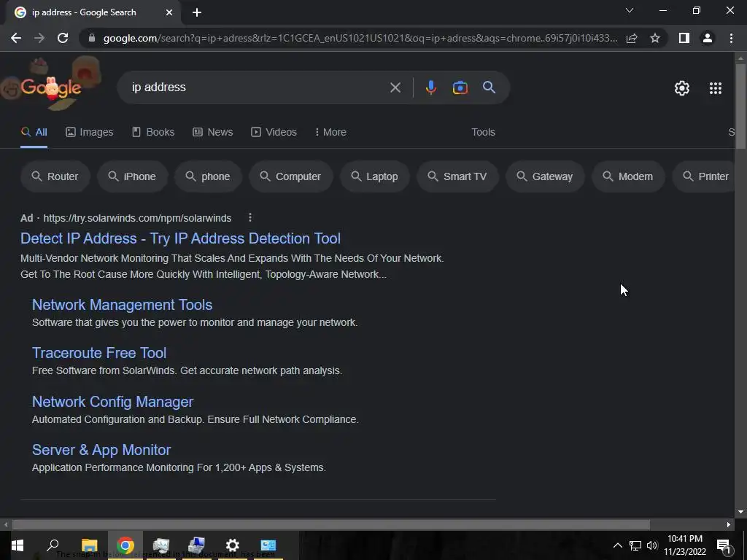
Task: Search by image using the camera icon
Action: pos(460,87)
